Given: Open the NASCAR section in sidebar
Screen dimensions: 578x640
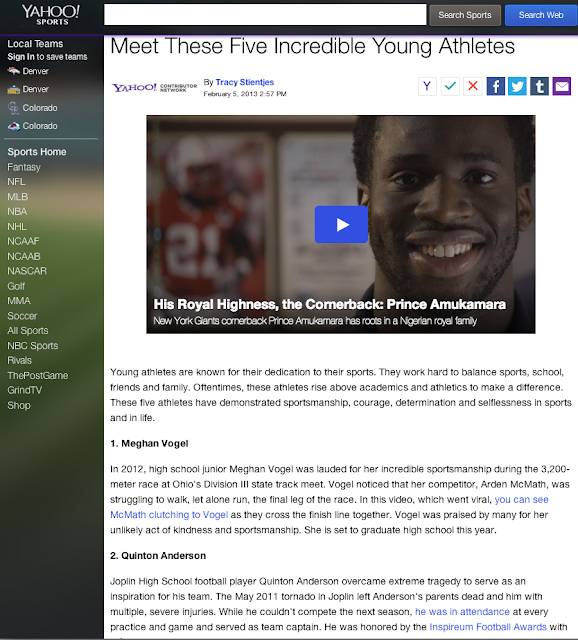Looking at the screenshot, I should click(27, 271).
